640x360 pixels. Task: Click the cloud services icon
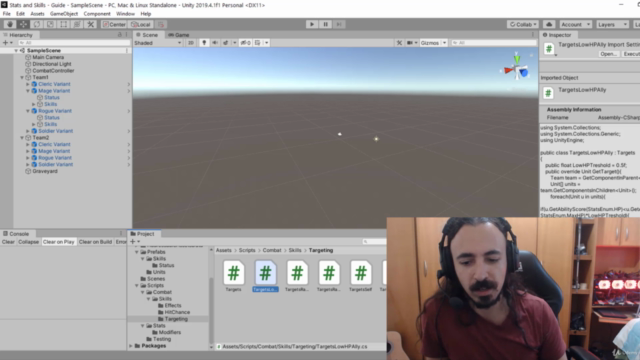(549, 24)
